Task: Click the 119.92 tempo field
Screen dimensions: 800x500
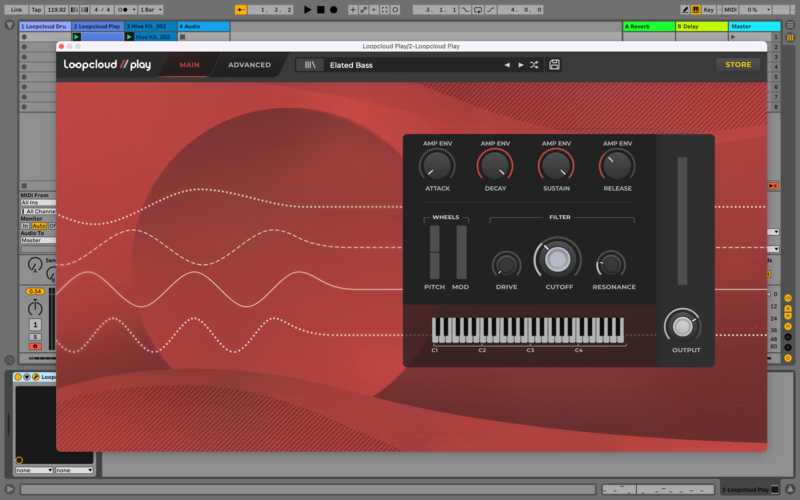Action: tap(57, 10)
